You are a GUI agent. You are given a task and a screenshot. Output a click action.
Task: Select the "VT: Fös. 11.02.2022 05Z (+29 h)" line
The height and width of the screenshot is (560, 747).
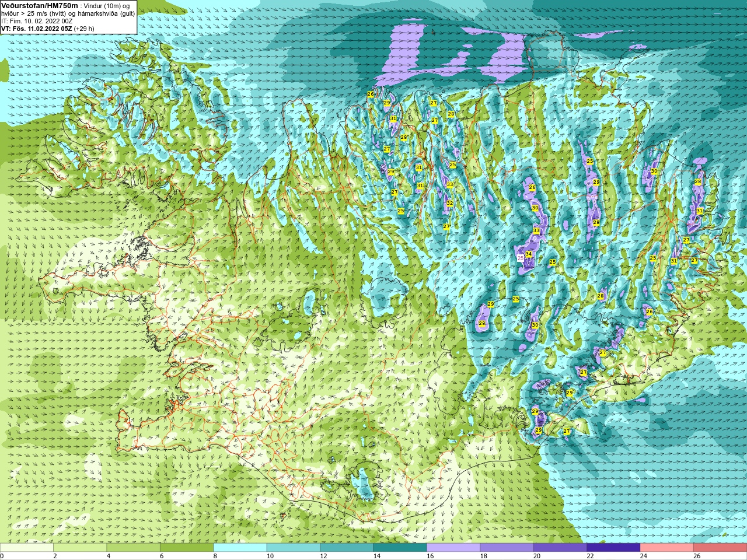tap(47, 29)
